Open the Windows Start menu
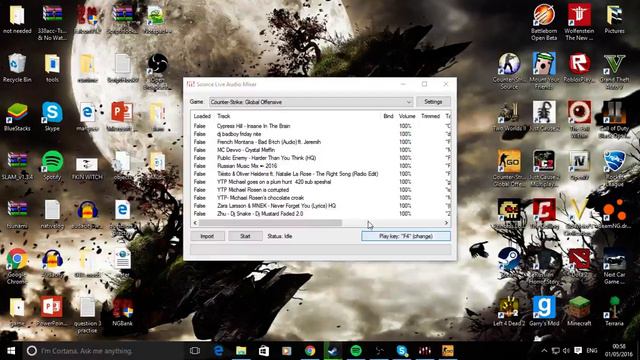This screenshot has width=640, height=360. (x=11, y=351)
